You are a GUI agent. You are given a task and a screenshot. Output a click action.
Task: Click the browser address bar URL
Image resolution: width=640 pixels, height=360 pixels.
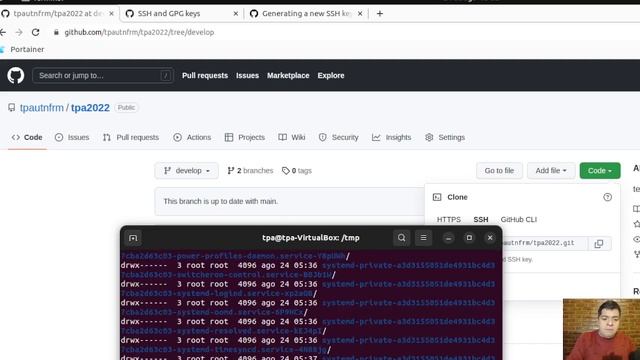139,32
